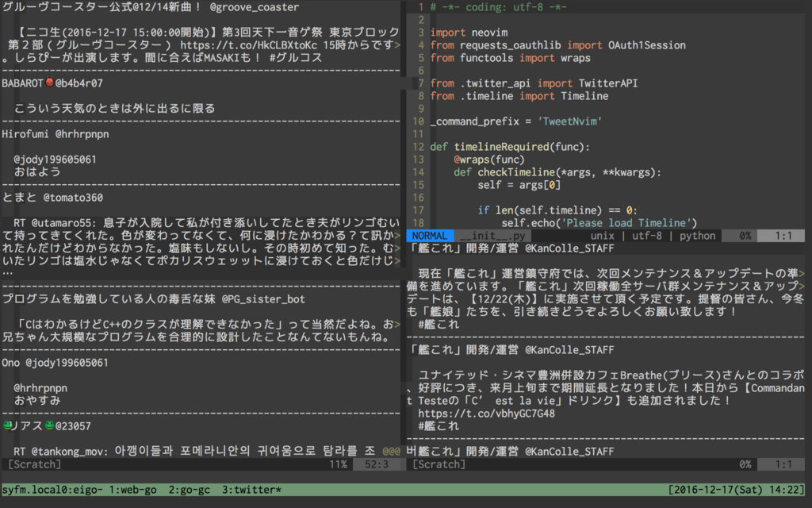Select the 2:go-gc tmux window
812x508 pixels.
pyautogui.click(x=189, y=489)
